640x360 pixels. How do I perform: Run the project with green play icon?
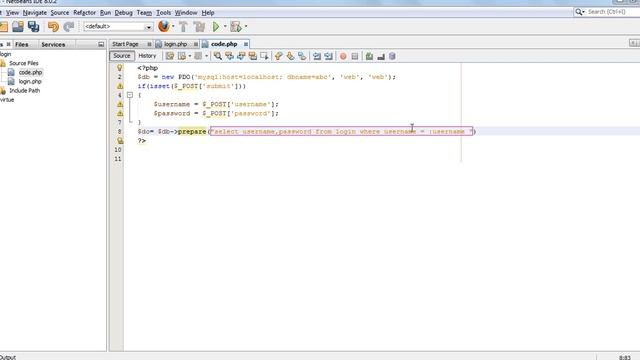point(216,27)
